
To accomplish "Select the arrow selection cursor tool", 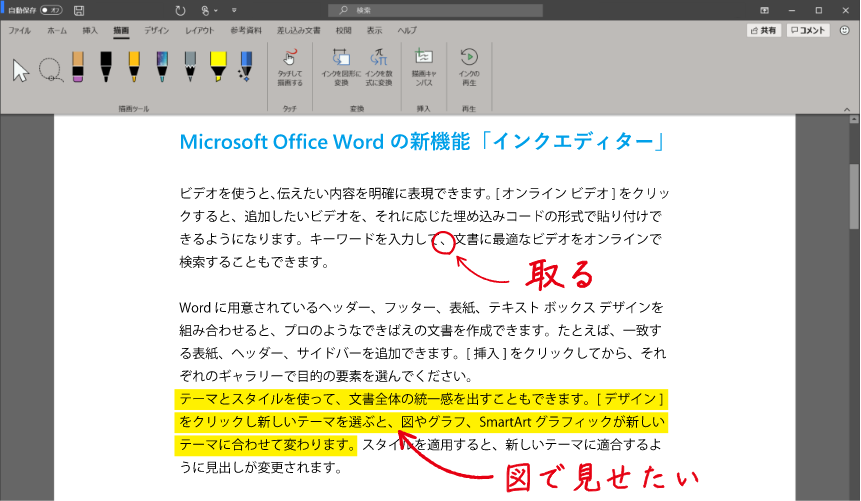I will coord(21,71).
